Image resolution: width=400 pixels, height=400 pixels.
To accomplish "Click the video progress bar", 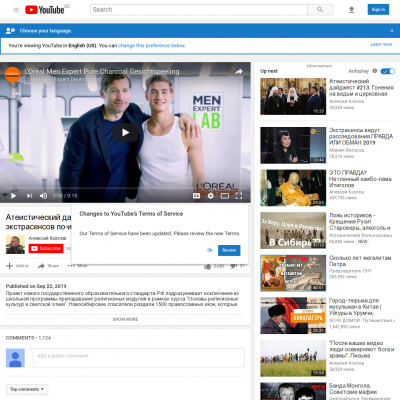I will click(x=125, y=188).
